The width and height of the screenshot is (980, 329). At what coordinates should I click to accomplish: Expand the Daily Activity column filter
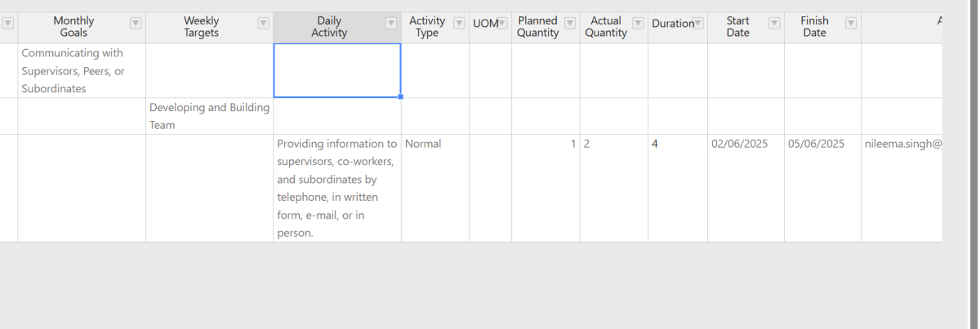(x=391, y=24)
